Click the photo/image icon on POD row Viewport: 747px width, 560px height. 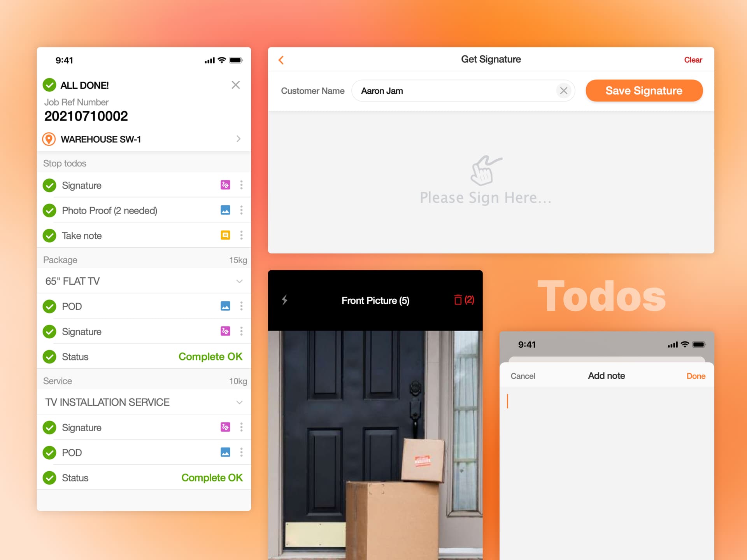(x=225, y=306)
